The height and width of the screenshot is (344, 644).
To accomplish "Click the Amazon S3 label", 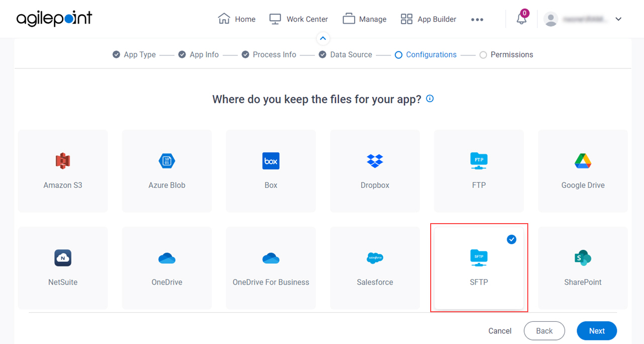I will tap(63, 185).
